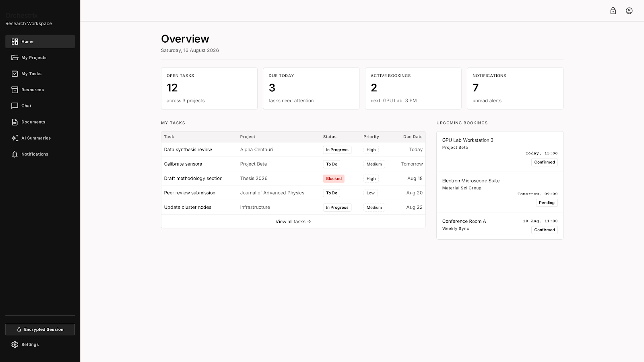Click the Notifications bell icon
The height and width of the screenshot is (362, 644).
[15, 154]
